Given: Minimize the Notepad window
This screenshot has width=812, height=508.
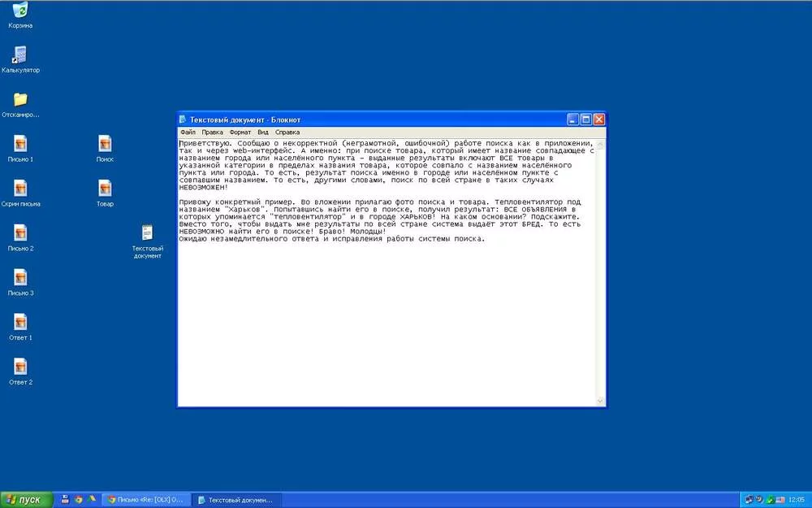Looking at the screenshot, I should [572, 119].
